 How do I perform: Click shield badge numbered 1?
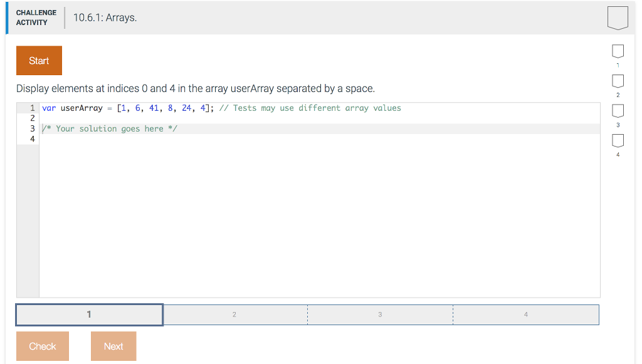(x=618, y=51)
